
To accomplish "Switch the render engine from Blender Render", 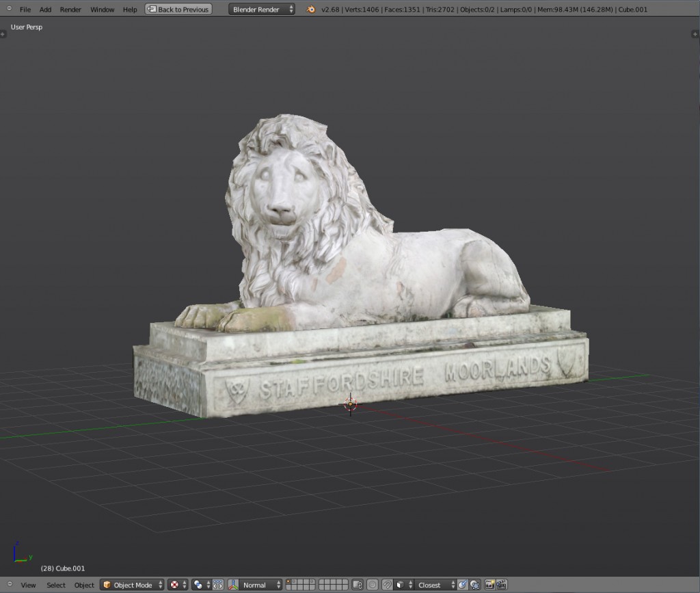I will coord(262,9).
